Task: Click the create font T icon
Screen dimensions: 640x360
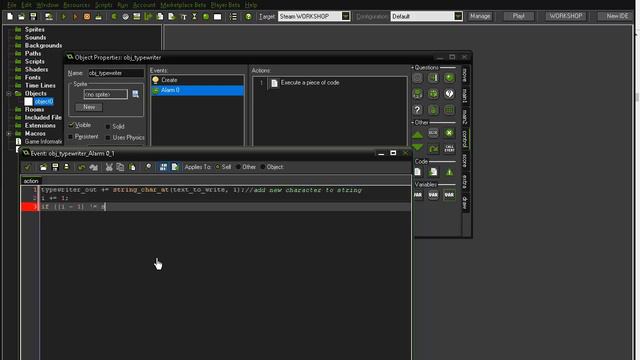Action: [x=183, y=17]
